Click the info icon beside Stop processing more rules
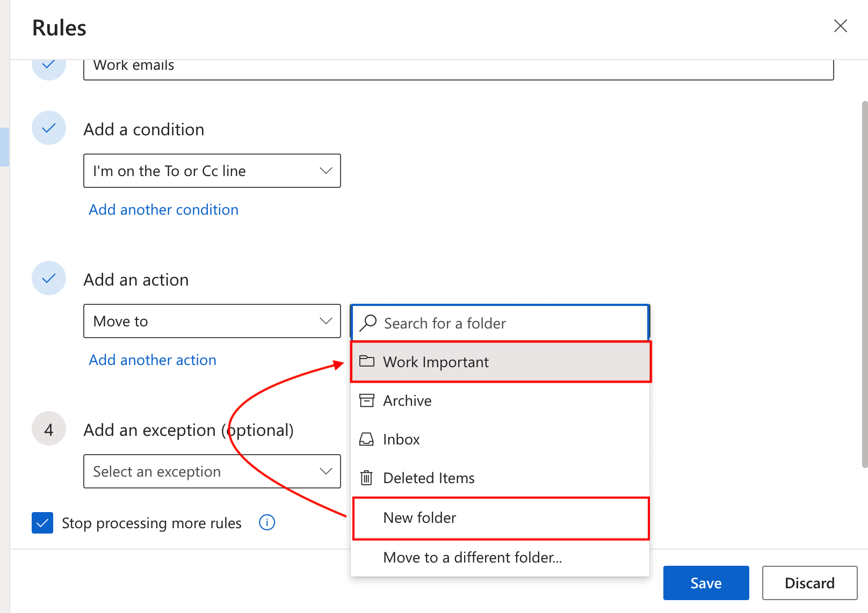 (267, 522)
